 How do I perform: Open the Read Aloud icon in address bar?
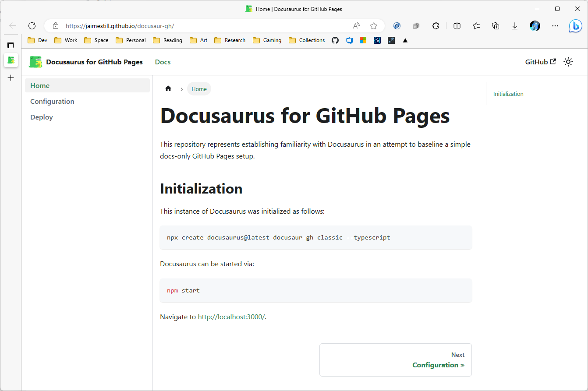pyautogui.click(x=357, y=26)
